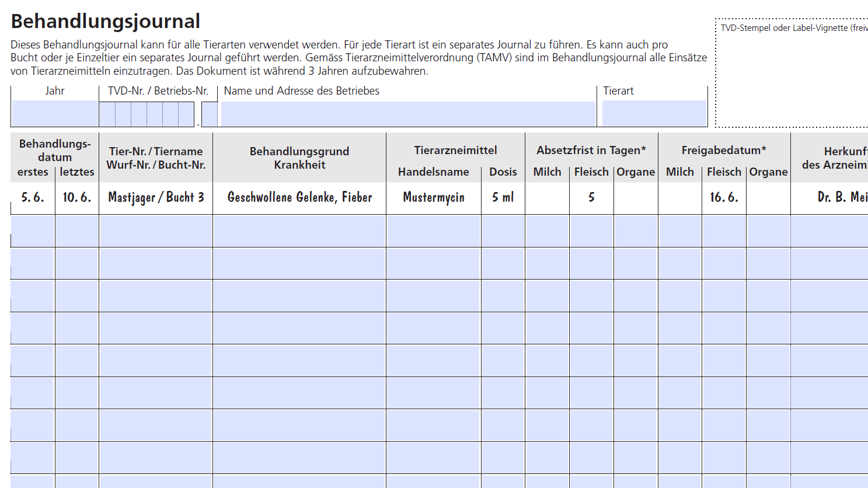Click first empty row's Herkunft des Arzneimittels cell
This screenshot has height=488, width=868.
pos(829,231)
